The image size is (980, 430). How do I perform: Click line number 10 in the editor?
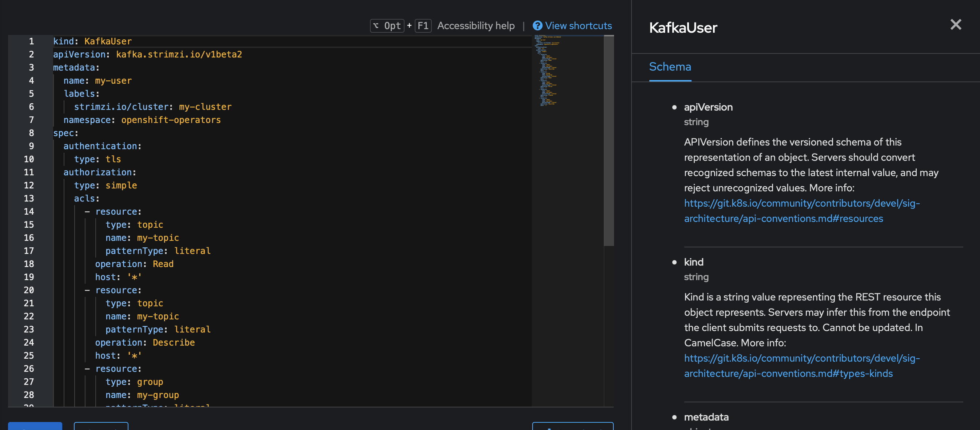[29, 159]
